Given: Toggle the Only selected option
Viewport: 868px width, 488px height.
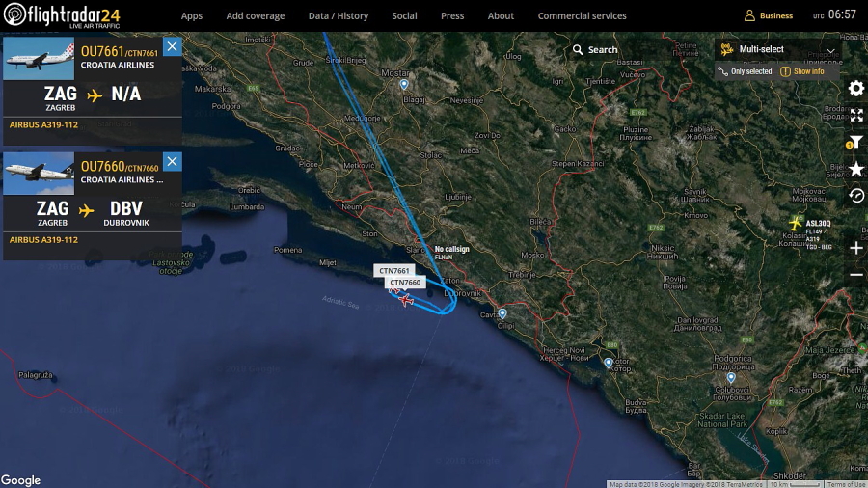Looking at the screenshot, I should click(745, 71).
